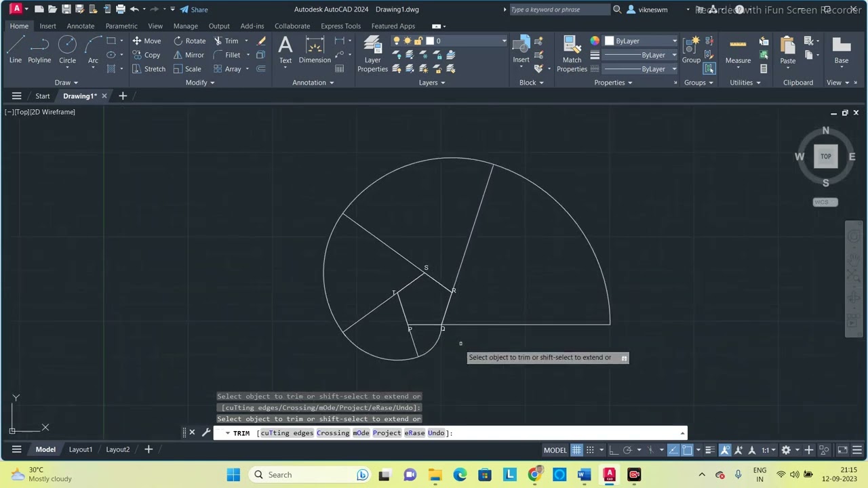This screenshot has height=488, width=868.
Task: Click the Rotate tool
Action: 189,41
